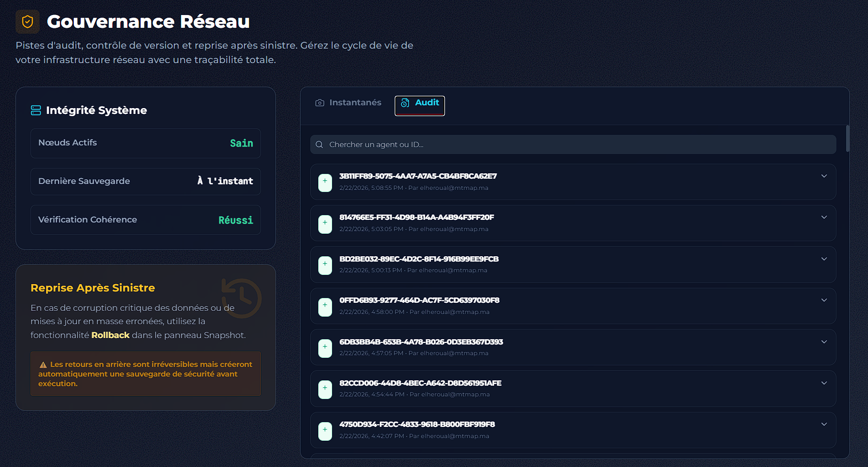Expand the chevron on entry 814766E5
The width and height of the screenshot is (868, 467).
tap(824, 217)
